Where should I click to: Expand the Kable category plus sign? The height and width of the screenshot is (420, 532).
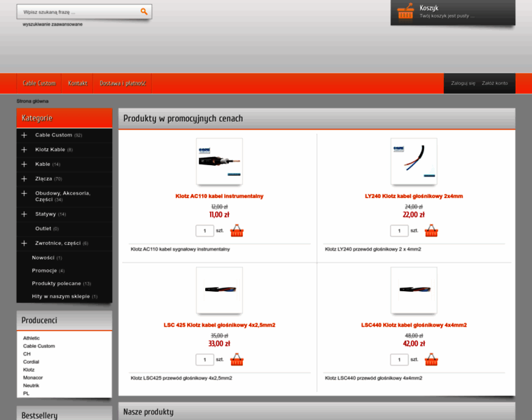click(x=24, y=164)
